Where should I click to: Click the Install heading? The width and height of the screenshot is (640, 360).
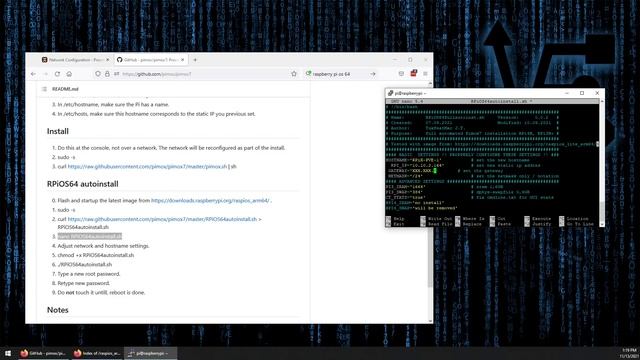pos(58,131)
